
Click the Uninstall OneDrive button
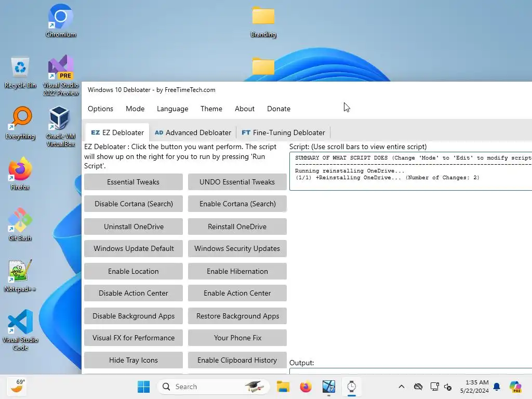[x=134, y=227]
